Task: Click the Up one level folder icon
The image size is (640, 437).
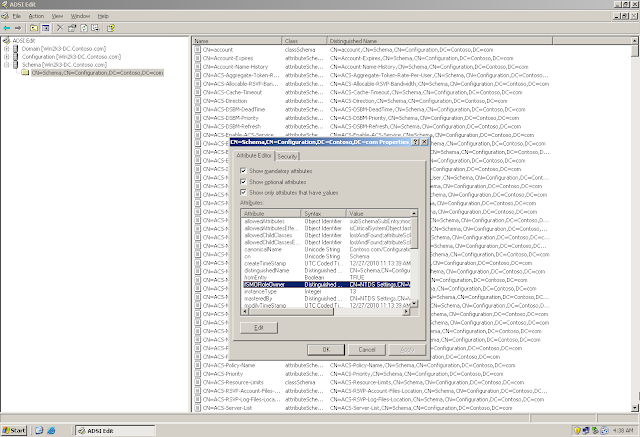Action: tap(34, 28)
